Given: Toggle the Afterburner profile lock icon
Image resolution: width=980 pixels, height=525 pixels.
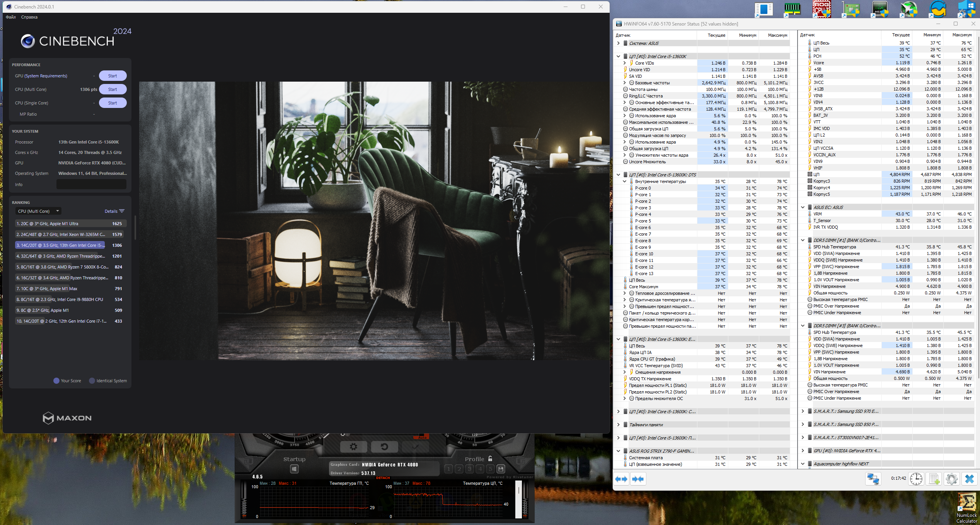Looking at the screenshot, I should click(490, 458).
